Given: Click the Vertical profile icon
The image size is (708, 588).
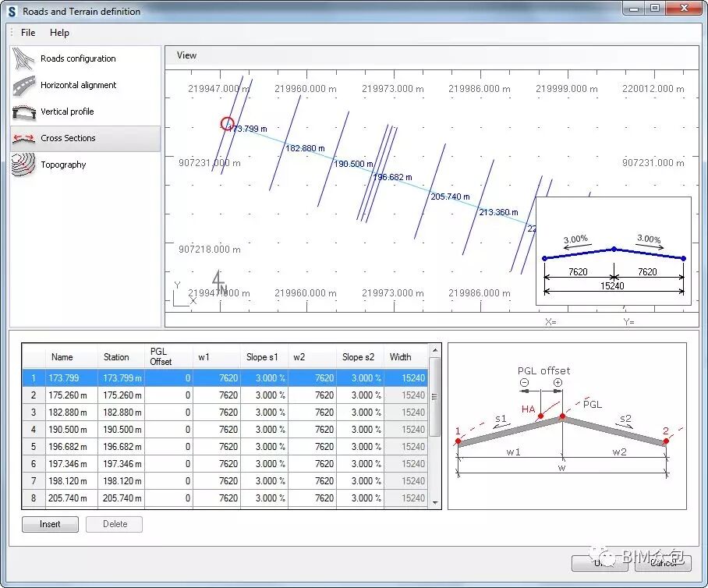Looking at the screenshot, I should 24,112.
